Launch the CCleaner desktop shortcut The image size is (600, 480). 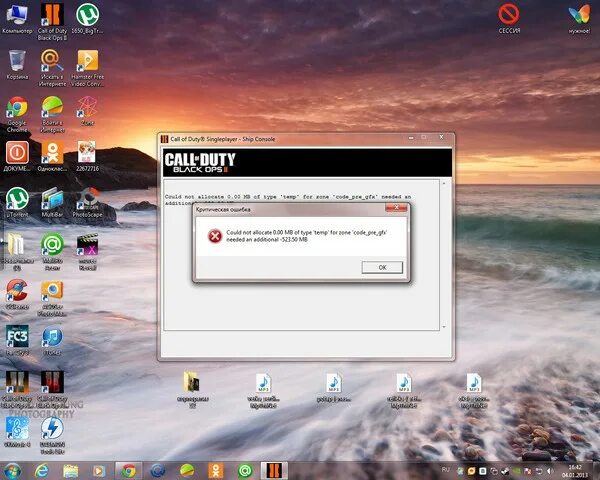[x=17, y=294]
